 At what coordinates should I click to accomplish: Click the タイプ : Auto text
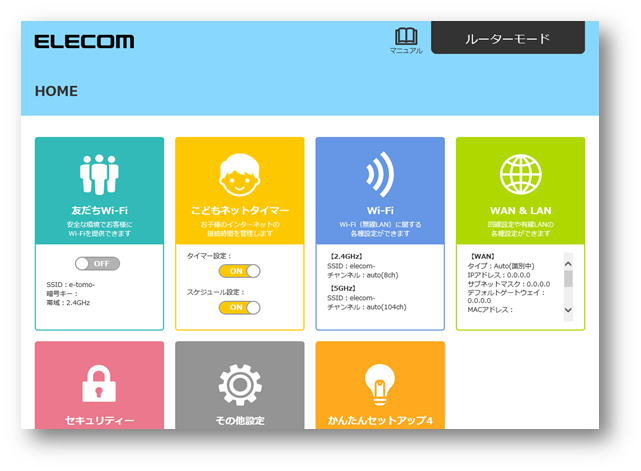click(x=501, y=266)
